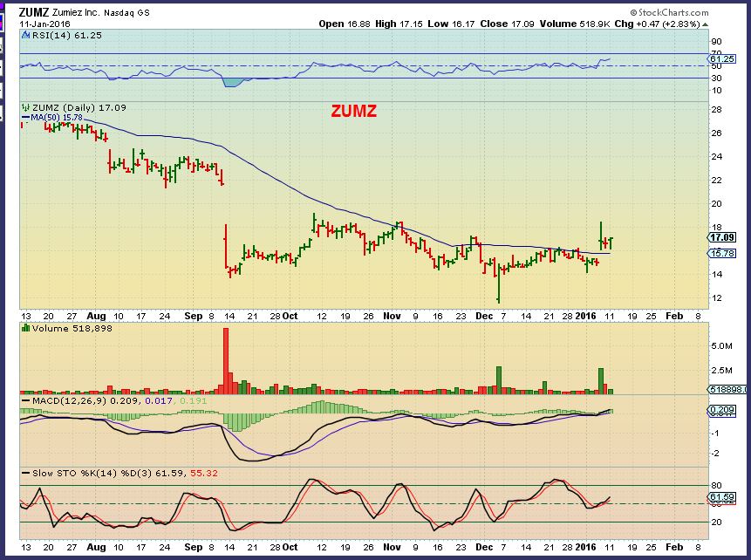
Task: Click the blue 0.017 MACD signal value
Action: pos(159,400)
